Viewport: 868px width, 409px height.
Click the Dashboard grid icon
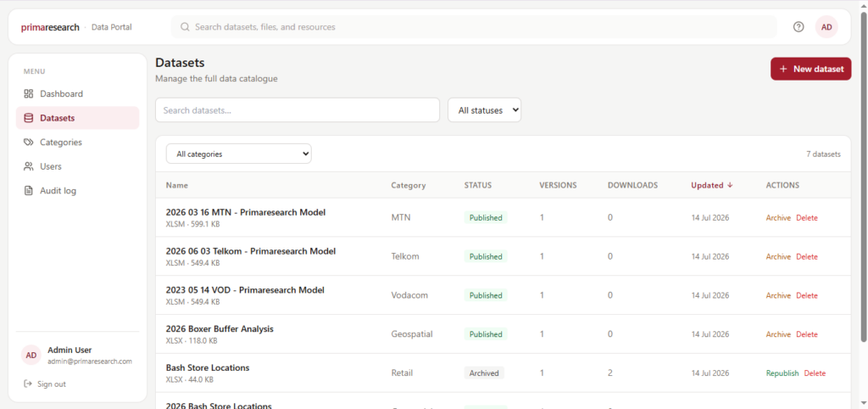tap(29, 93)
